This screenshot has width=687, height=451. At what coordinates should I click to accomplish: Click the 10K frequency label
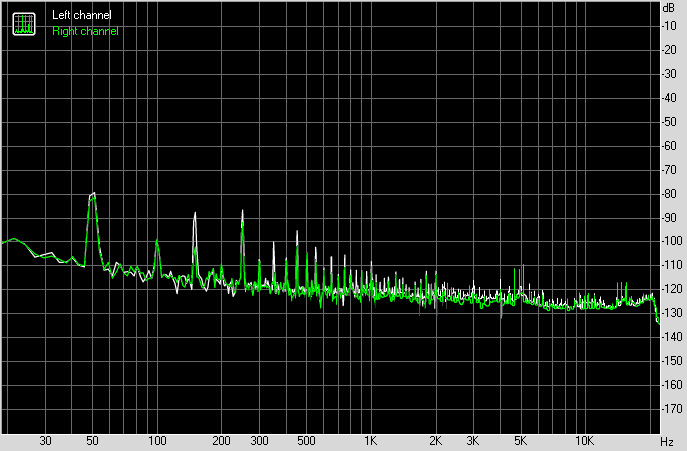(584, 441)
